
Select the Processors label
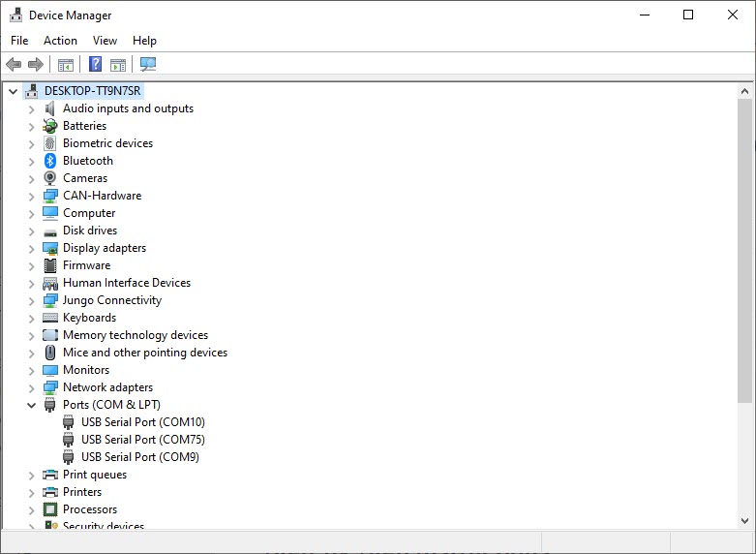90,509
